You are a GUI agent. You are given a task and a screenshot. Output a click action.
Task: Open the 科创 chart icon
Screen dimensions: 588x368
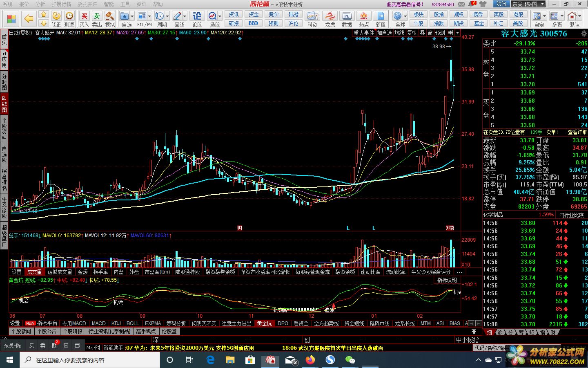coord(312,19)
